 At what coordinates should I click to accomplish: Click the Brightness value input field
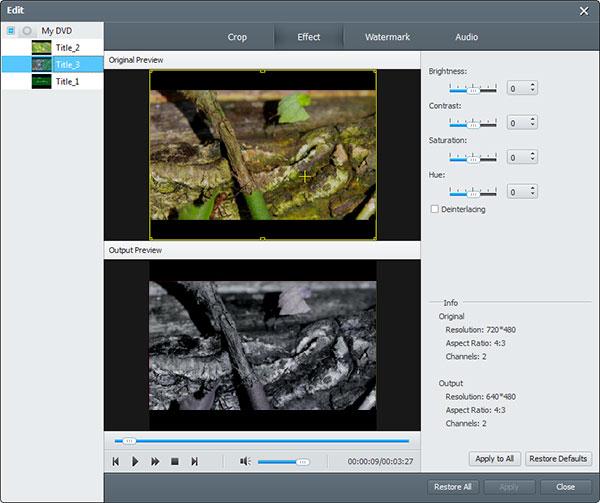click(x=518, y=88)
